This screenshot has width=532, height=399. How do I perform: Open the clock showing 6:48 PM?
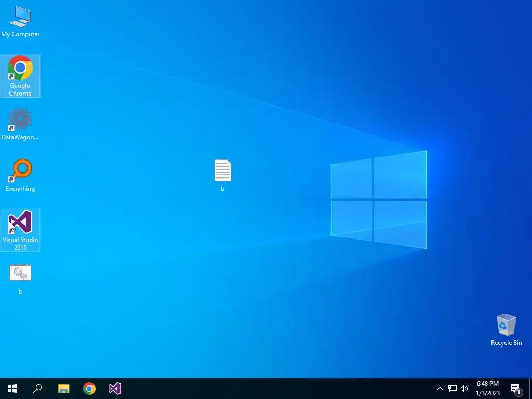(x=487, y=389)
